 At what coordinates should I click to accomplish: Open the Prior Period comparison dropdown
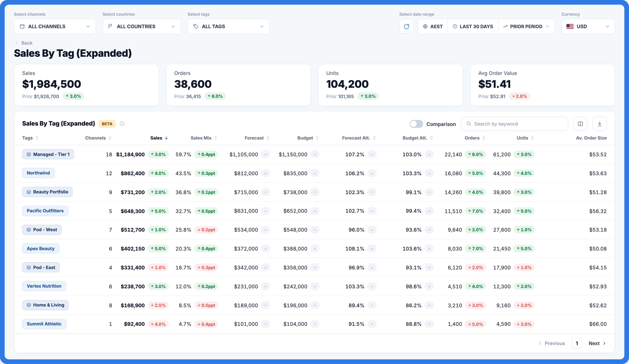[526, 26]
